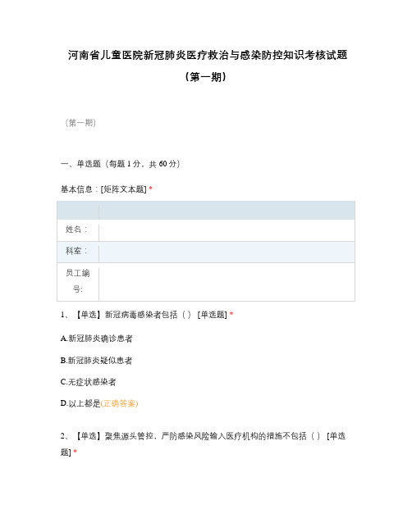Select option A.新冠肺炎确诊患者

pos(97,339)
